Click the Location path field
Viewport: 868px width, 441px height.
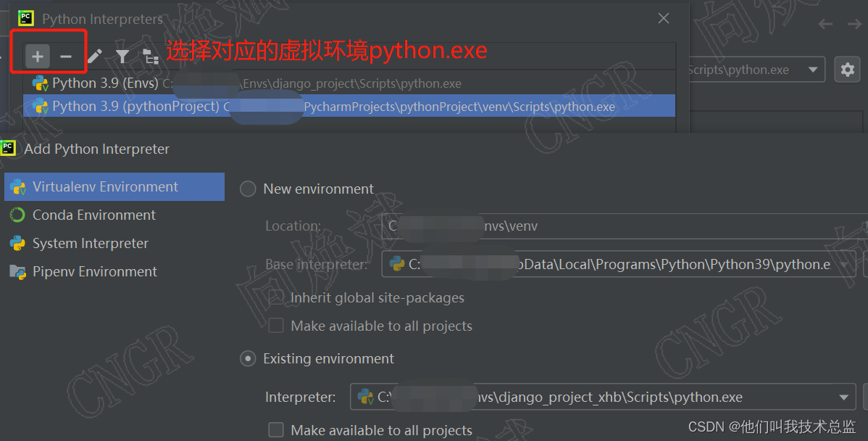(x=625, y=226)
